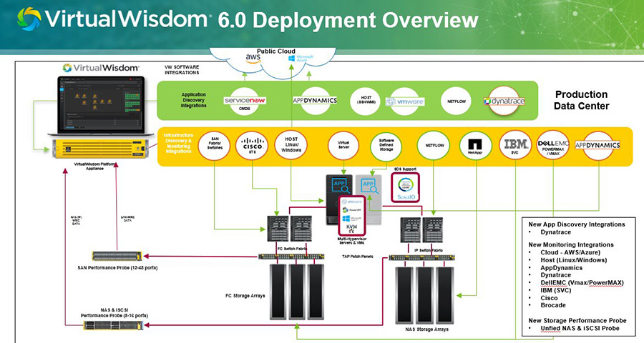Select the DellEMC PowerMax/VMAX circle
This screenshot has height=343, width=644.
click(x=553, y=145)
